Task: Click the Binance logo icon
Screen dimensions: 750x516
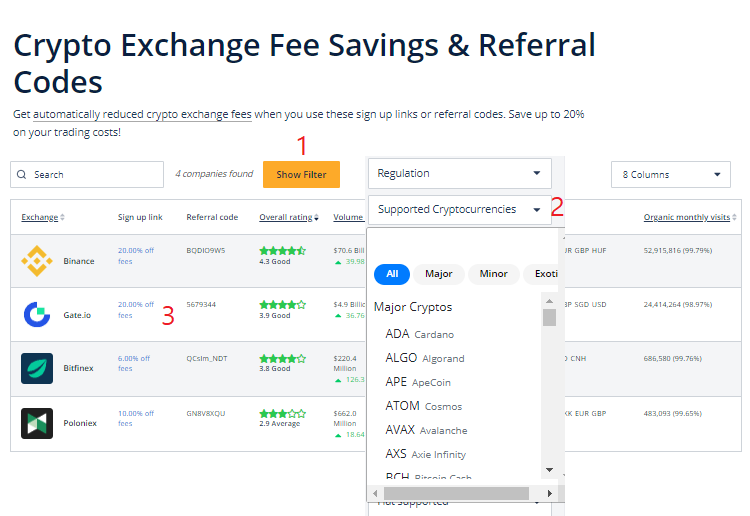Action: point(37,261)
